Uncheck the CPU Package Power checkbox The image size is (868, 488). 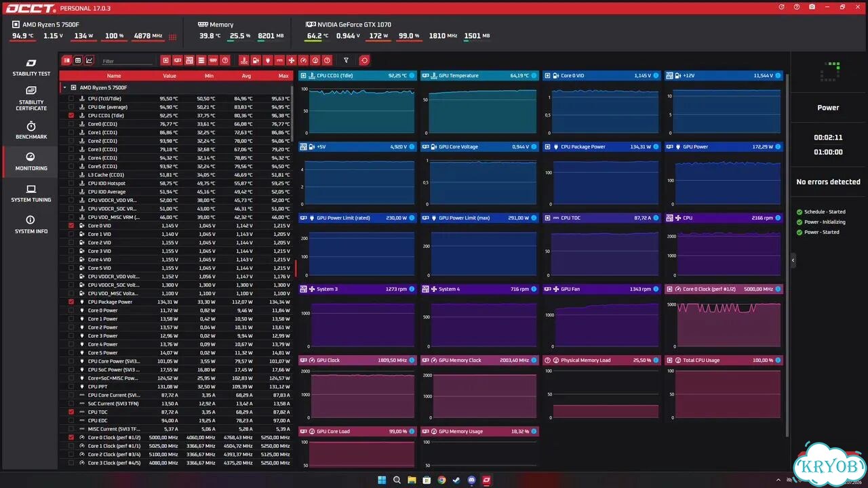(71, 302)
